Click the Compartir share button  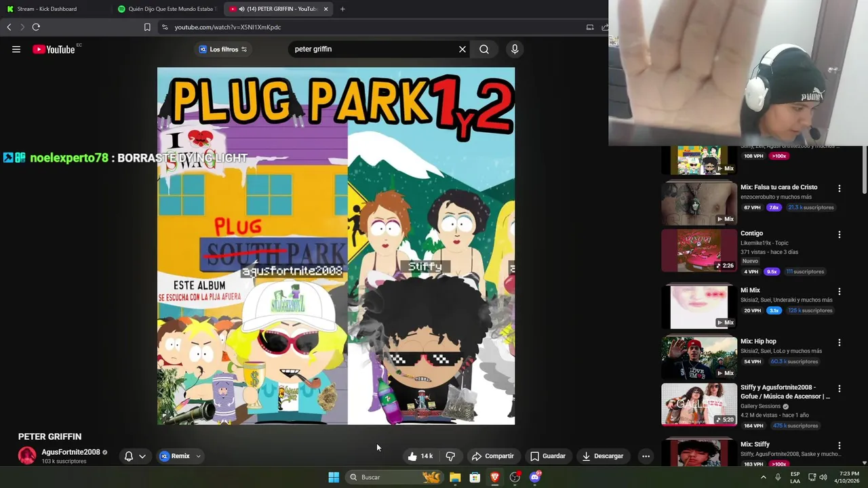click(493, 456)
